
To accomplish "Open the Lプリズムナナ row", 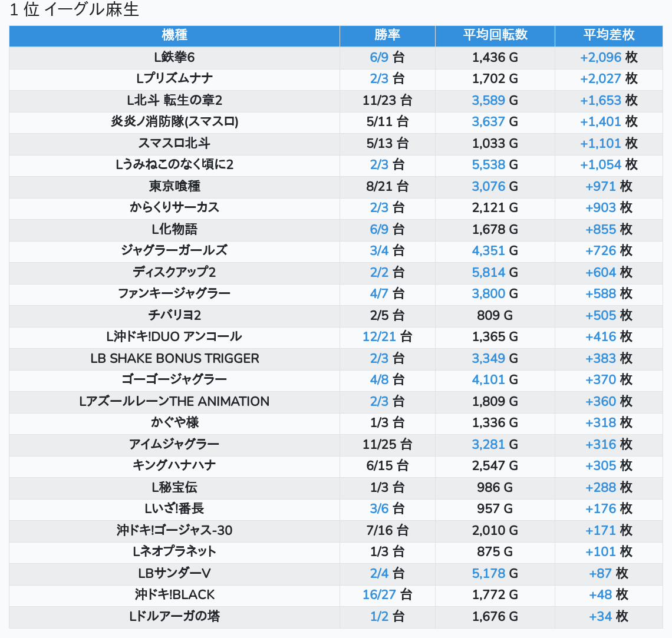I will point(174,78).
